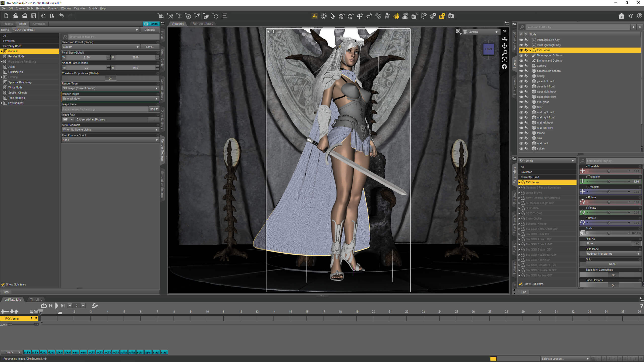Click the Undo arrow icon
644x362 pixels.
61,16
